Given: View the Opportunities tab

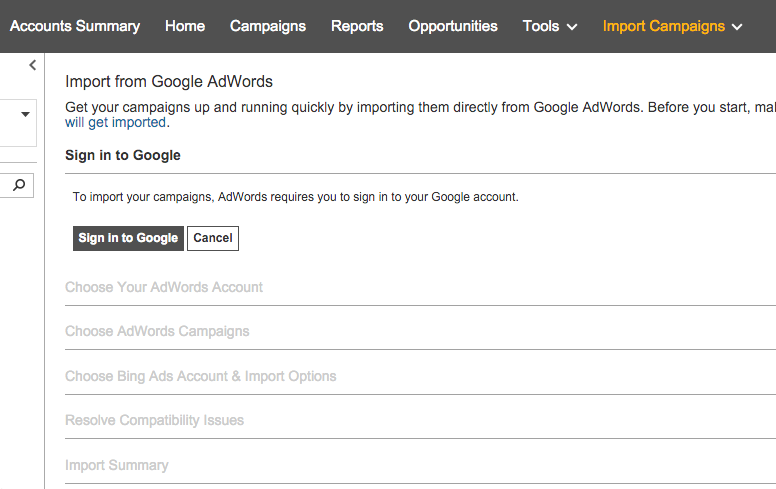Looking at the screenshot, I should (453, 26).
